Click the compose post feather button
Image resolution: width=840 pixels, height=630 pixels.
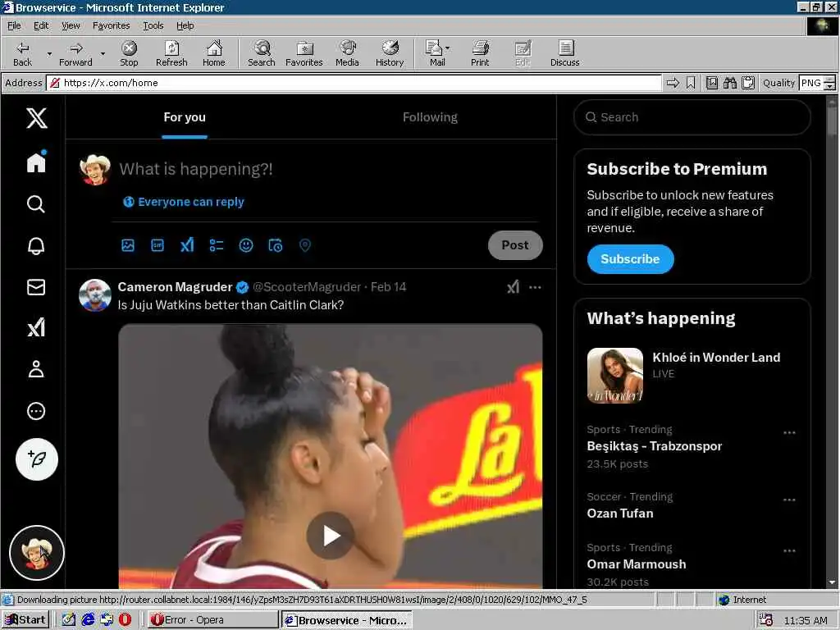[36, 459]
